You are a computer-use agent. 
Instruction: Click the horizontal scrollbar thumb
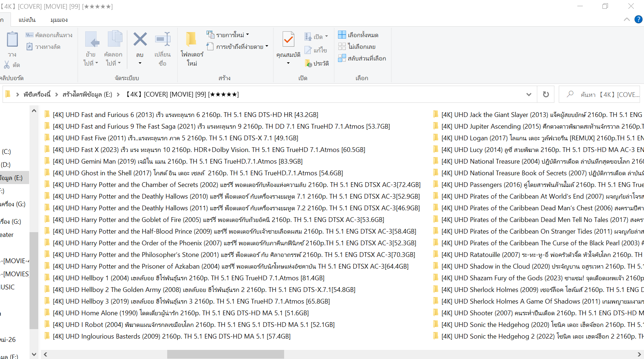coord(225,354)
